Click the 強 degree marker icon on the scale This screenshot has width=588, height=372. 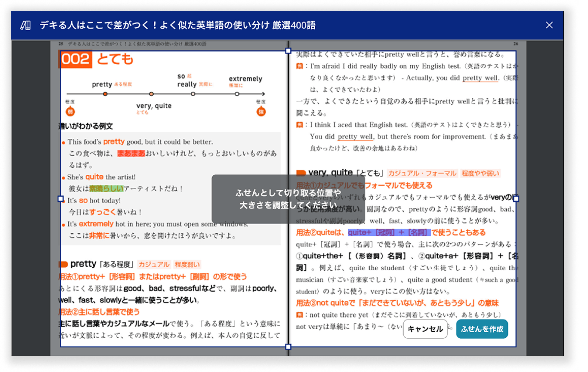pos(261,111)
